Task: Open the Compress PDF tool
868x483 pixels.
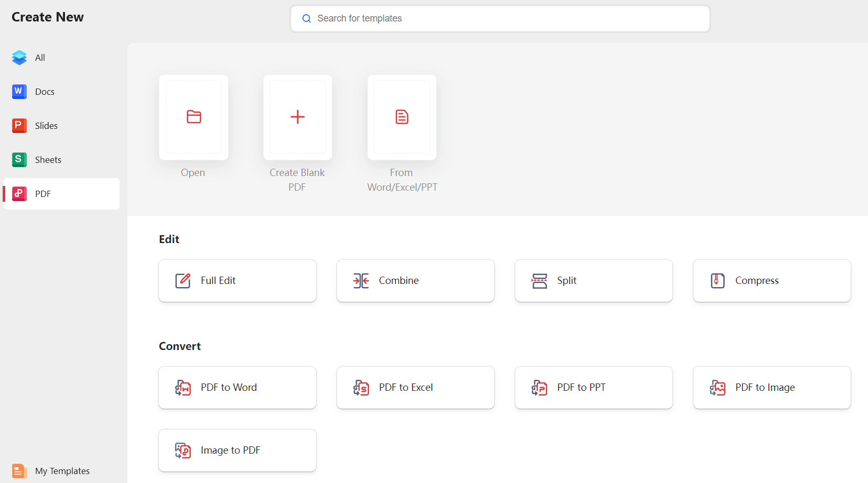Action: (x=771, y=280)
